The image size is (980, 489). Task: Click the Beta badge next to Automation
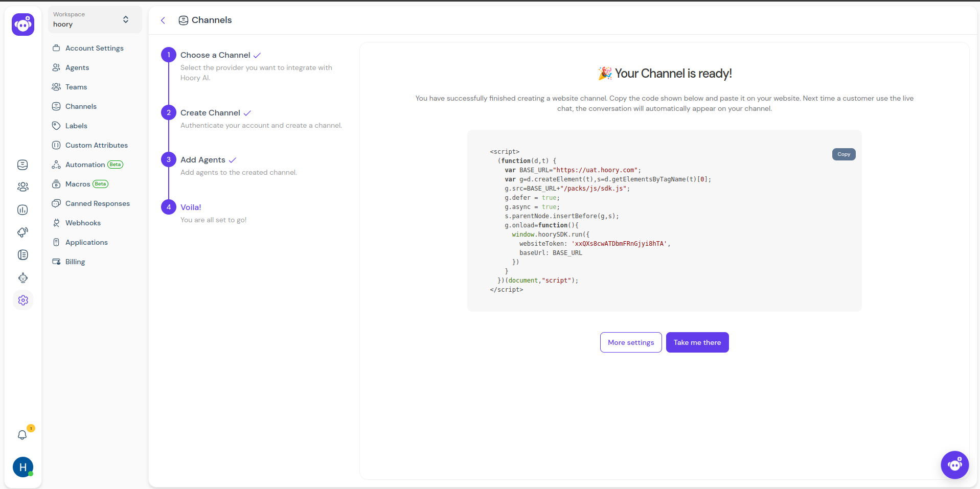click(x=116, y=165)
